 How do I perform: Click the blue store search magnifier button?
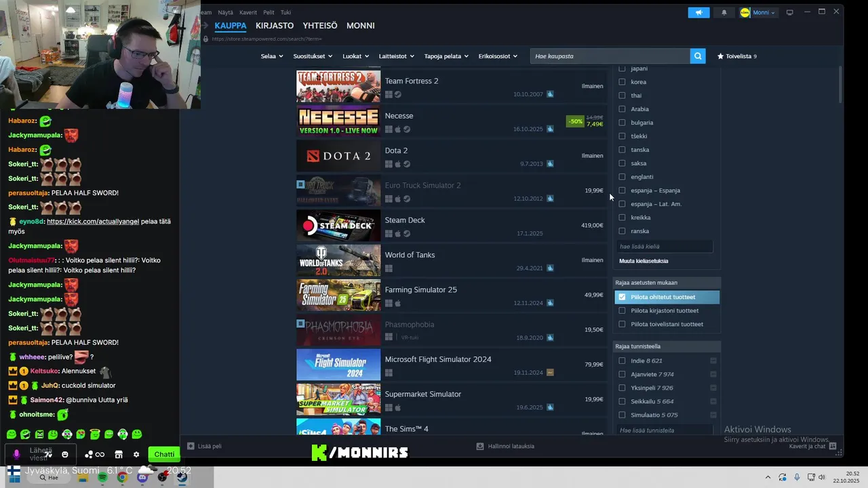(698, 56)
